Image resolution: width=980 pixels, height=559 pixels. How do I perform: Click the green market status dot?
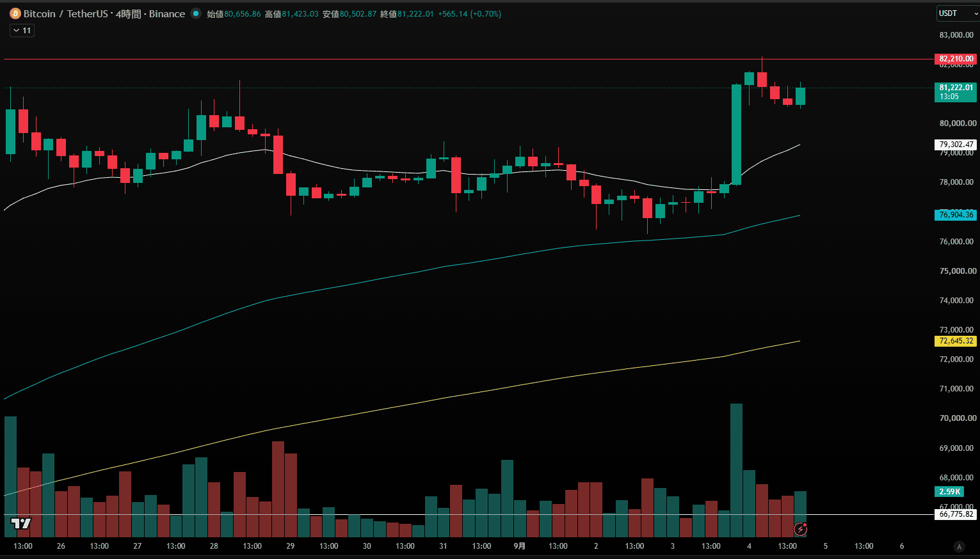[196, 13]
